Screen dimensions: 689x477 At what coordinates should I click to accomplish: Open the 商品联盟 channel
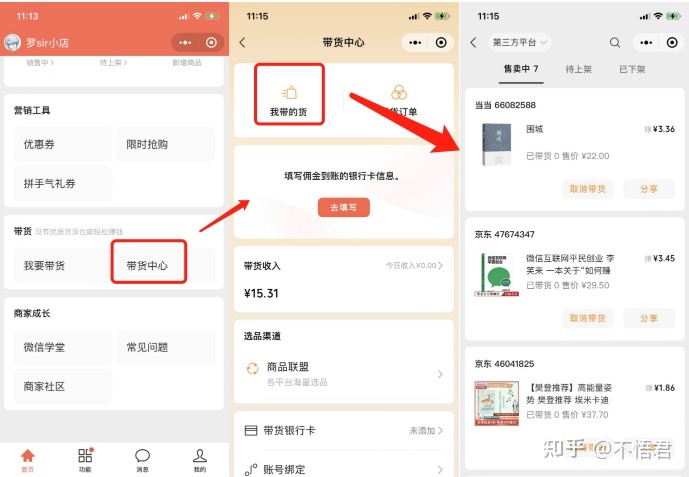[x=344, y=374]
